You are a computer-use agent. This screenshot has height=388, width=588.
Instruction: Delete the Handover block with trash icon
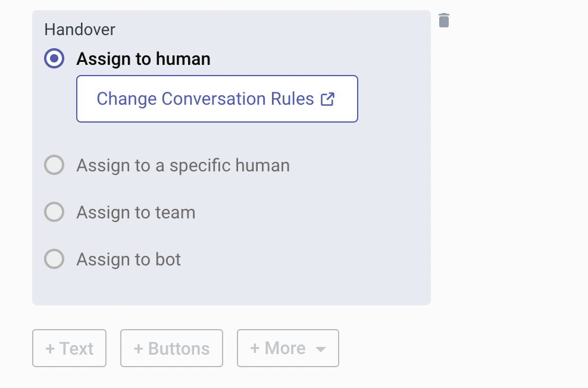click(x=443, y=20)
